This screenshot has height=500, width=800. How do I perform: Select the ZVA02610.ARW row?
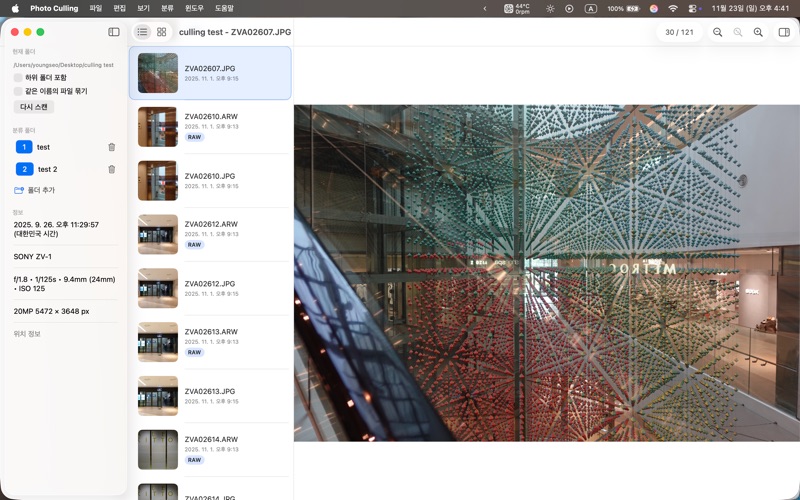pyautogui.click(x=210, y=127)
